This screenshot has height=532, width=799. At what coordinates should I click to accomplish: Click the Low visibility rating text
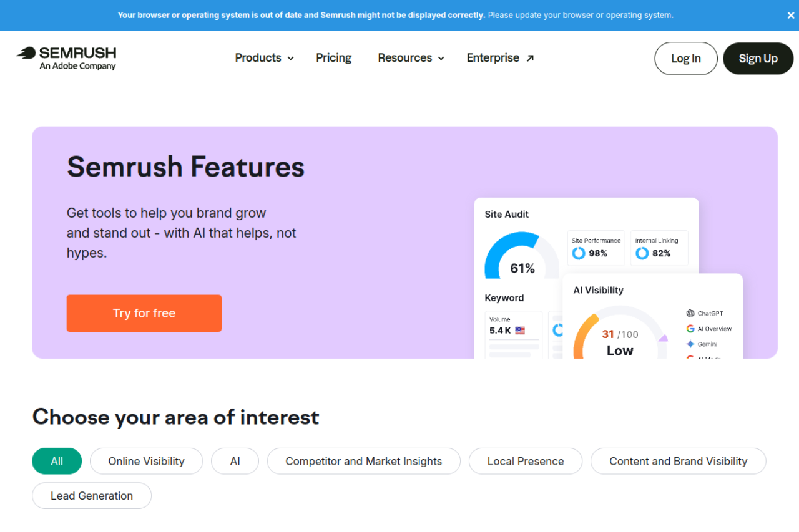620,351
